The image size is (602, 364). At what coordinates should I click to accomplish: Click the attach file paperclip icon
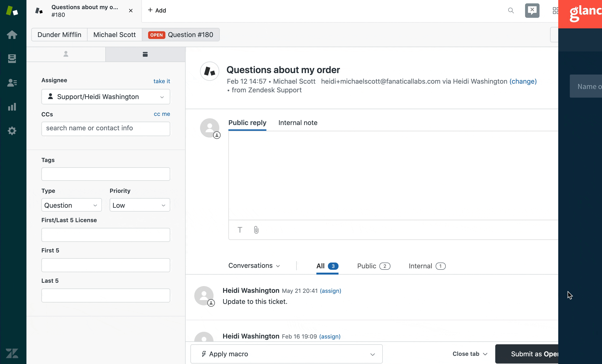[256, 230]
